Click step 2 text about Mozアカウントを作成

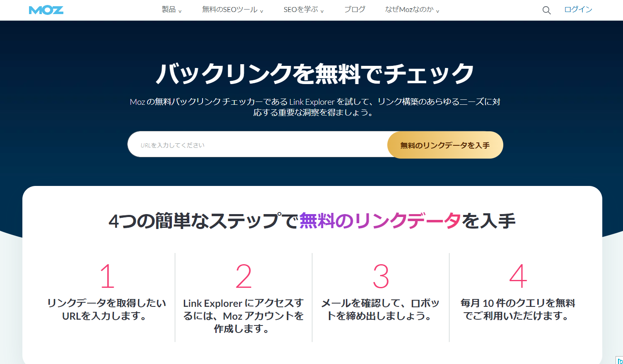243,316
